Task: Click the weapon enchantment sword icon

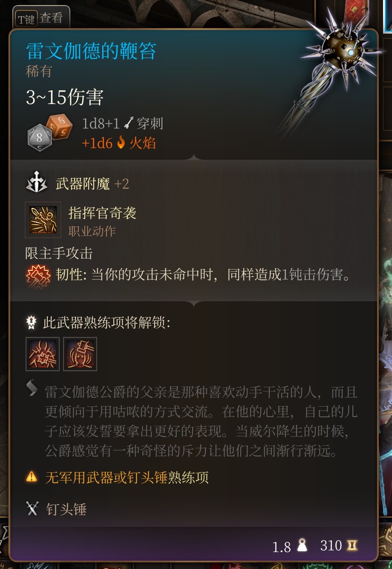Action: 37,182
